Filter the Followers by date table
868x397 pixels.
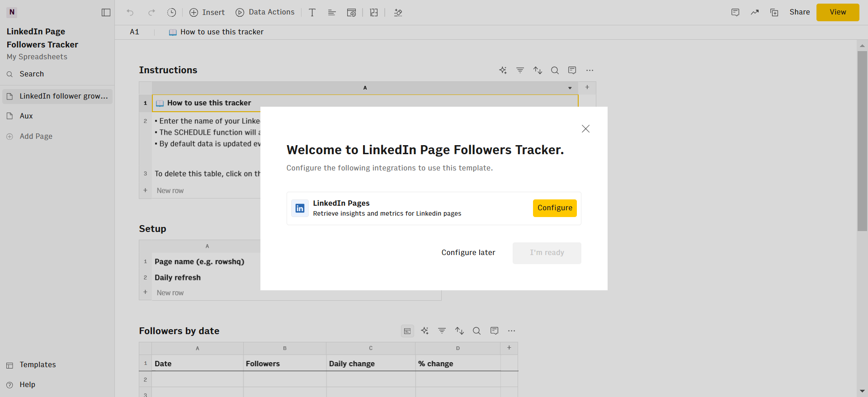[x=442, y=331]
